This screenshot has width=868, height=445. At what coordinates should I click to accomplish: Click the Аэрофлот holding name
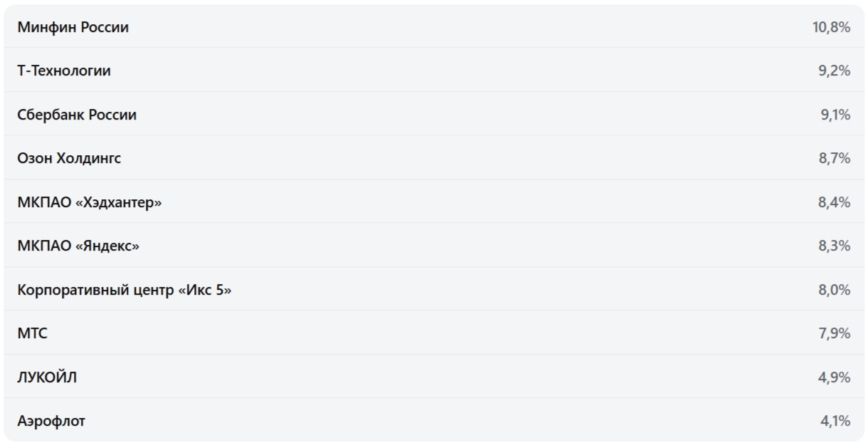[51, 421]
